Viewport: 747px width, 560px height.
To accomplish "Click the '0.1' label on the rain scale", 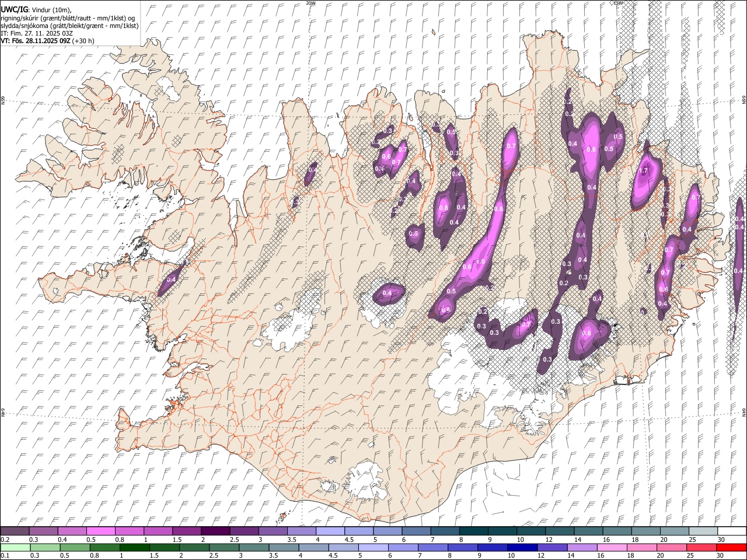I will point(5,555).
